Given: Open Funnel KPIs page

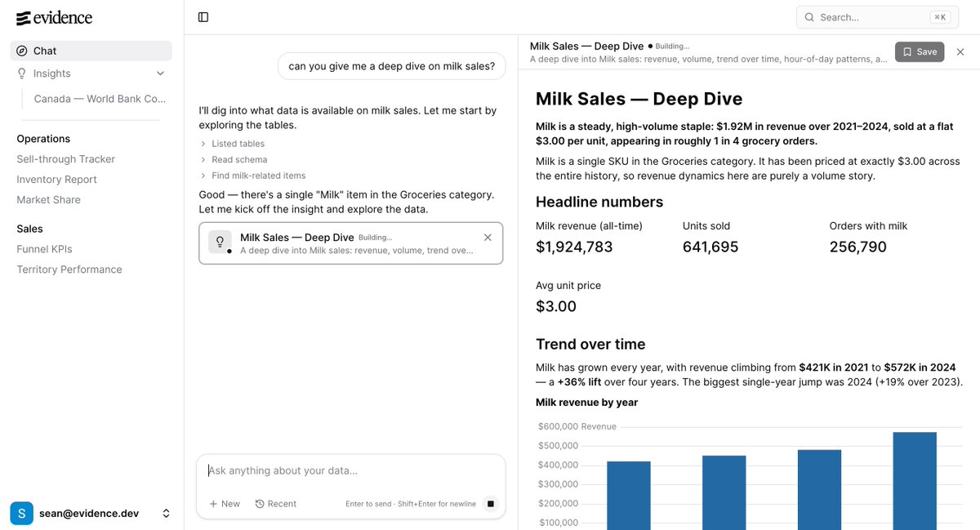Looking at the screenshot, I should click(x=45, y=249).
